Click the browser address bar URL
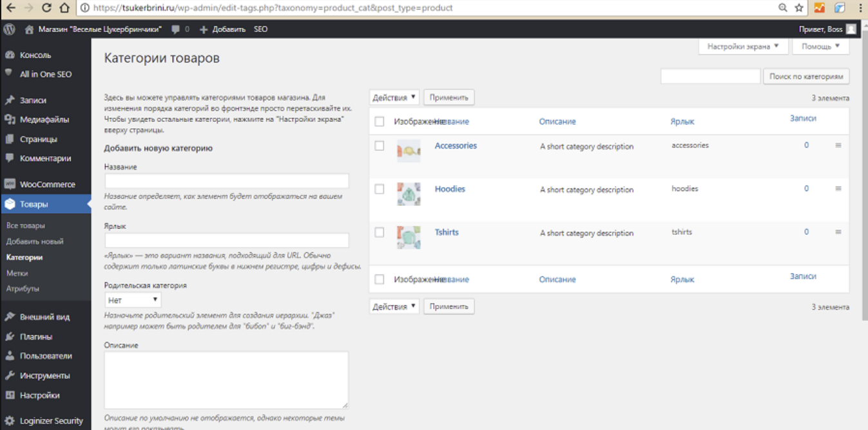 tap(273, 8)
